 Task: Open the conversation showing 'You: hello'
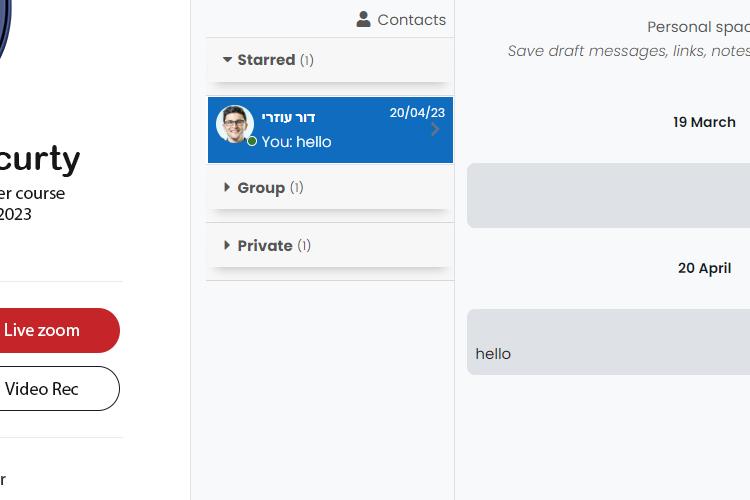click(330, 130)
